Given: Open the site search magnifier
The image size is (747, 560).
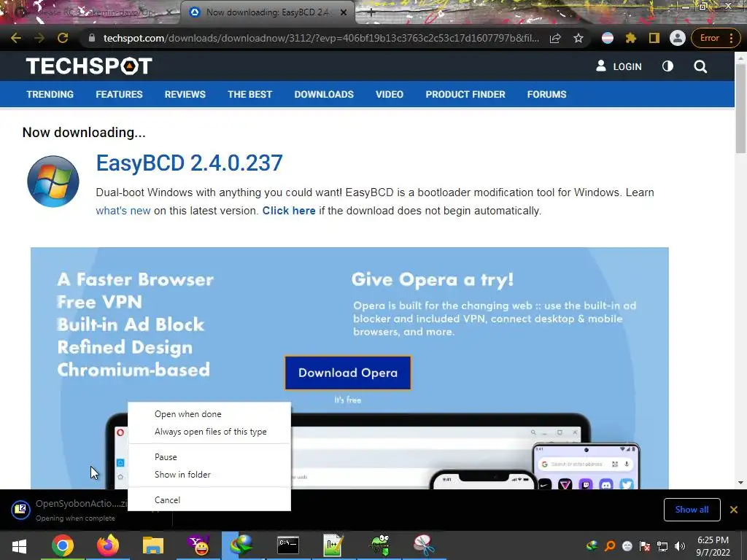Looking at the screenshot, I should pyautogui.click(x=700, y=66).
